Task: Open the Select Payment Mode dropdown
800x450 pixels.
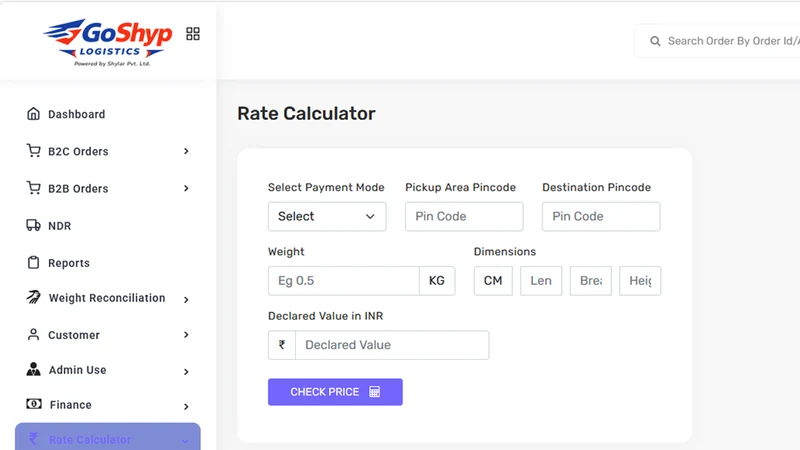Action: point(327,216)
